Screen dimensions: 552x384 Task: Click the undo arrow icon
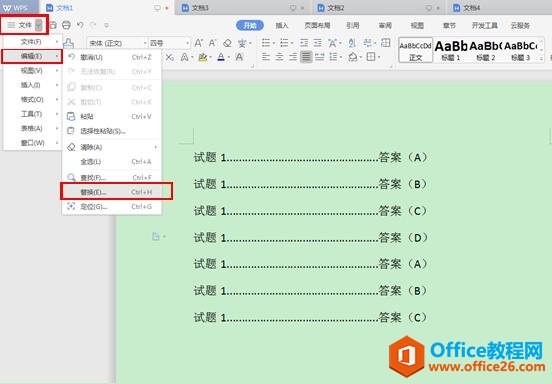(80, 25)
